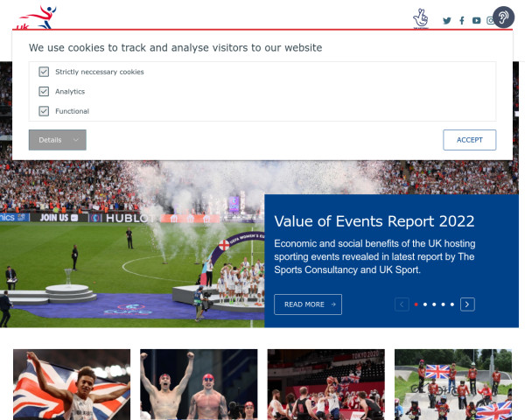The image size is (525, 420).
Task: Open the Facebook social link
Action: [462, 20]
